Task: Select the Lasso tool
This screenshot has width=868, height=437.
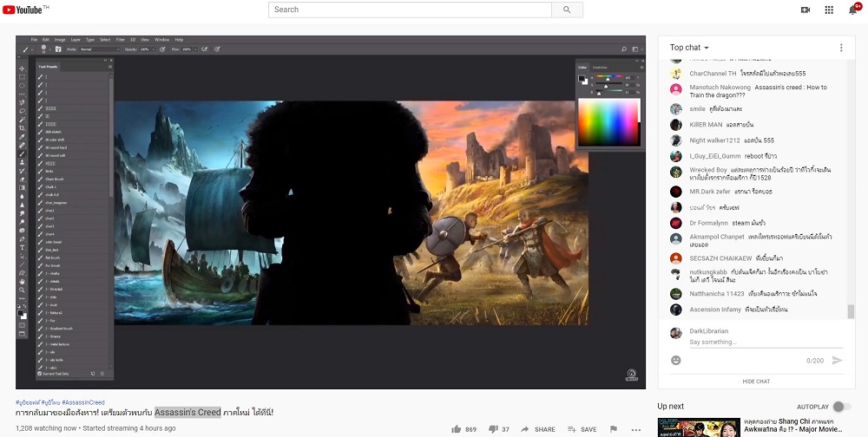Action: (23, 111)
